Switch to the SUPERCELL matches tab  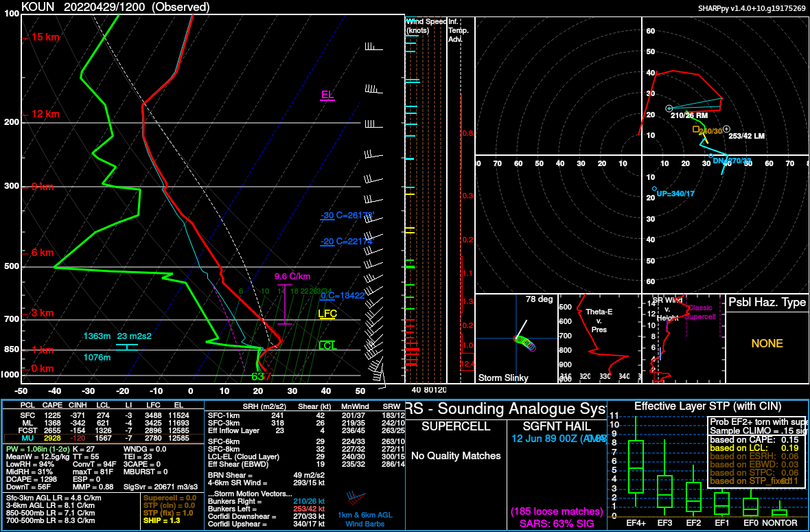coord(455,426)
